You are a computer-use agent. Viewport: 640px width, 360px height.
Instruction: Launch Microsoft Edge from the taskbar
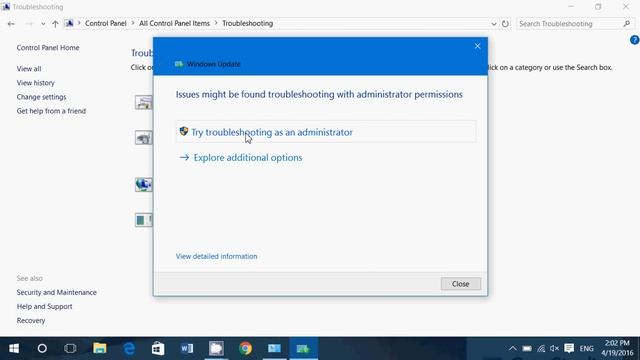tap(129, 349)
